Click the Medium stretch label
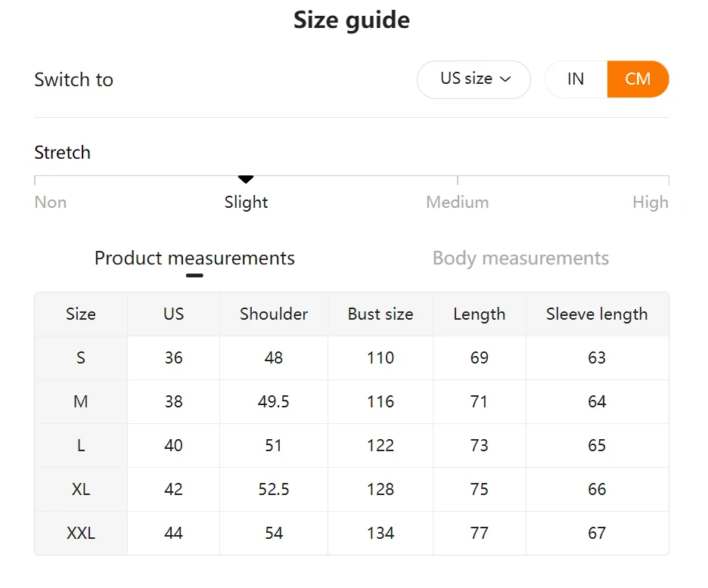The width and height of the screenshot is (708, 588). (x=457, y=203)
